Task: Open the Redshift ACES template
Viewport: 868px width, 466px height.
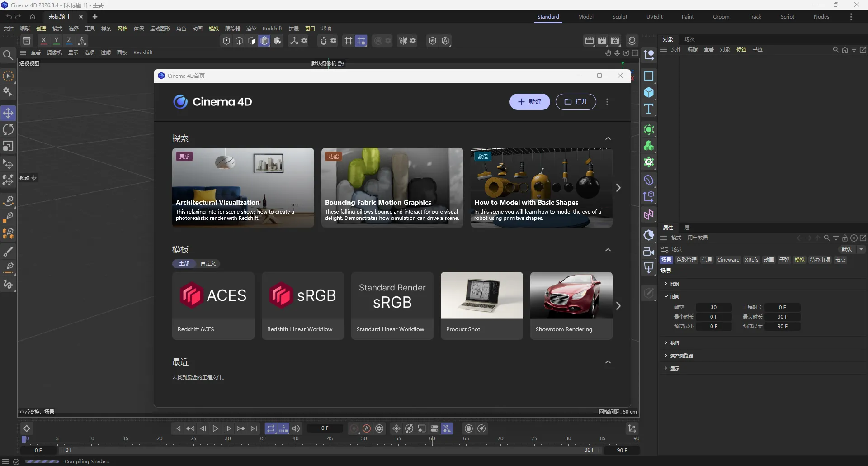Action: coord(213,306)
